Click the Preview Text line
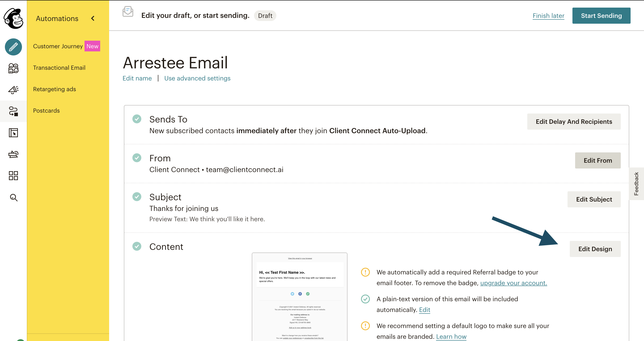644x341 pixels. [207, 219]
